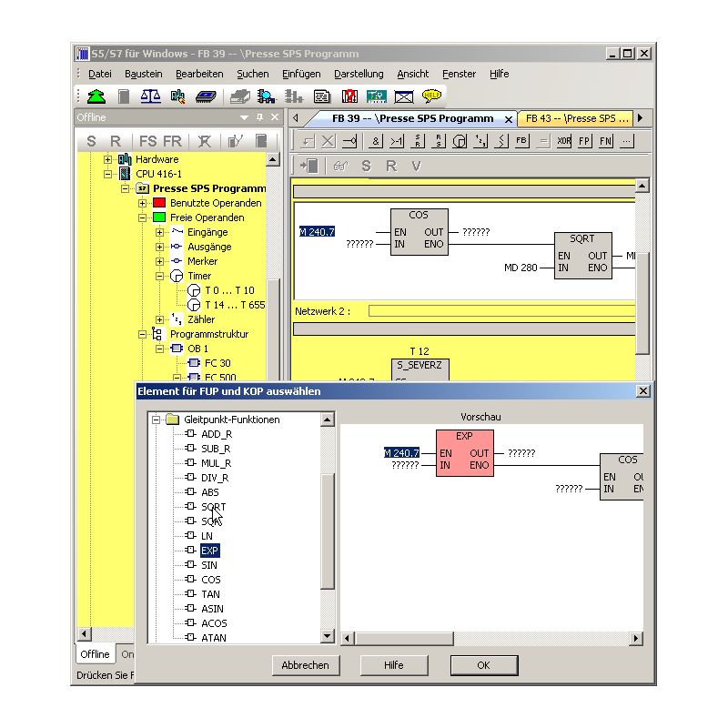This screenshot has width=728, height=728.
Task: Toggle the FS filter in the Offline panel
Action: click(148, 143)
